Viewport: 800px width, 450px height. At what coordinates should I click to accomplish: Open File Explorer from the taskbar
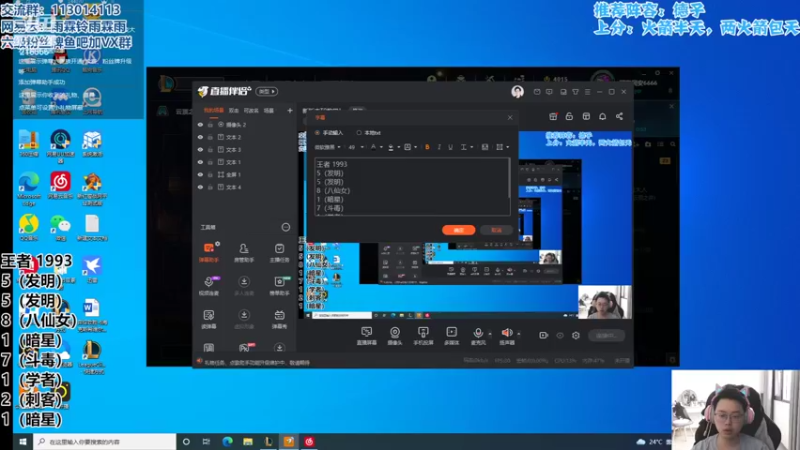tap(248, 441)
